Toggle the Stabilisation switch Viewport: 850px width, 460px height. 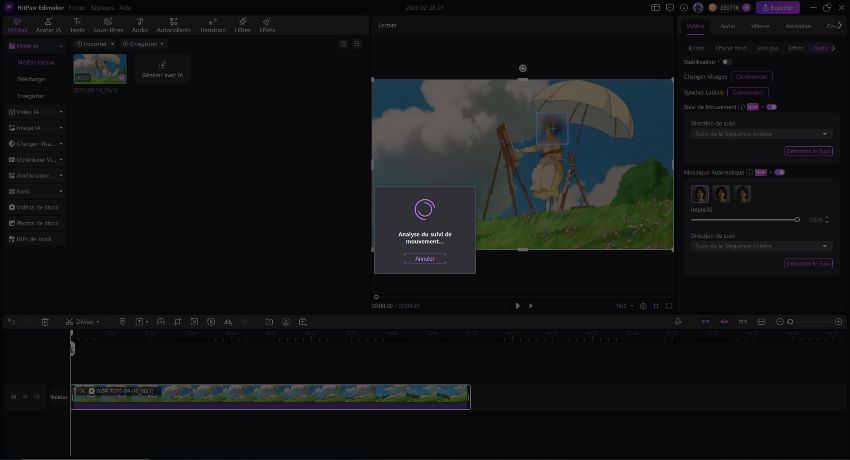(x=727, y=62)
